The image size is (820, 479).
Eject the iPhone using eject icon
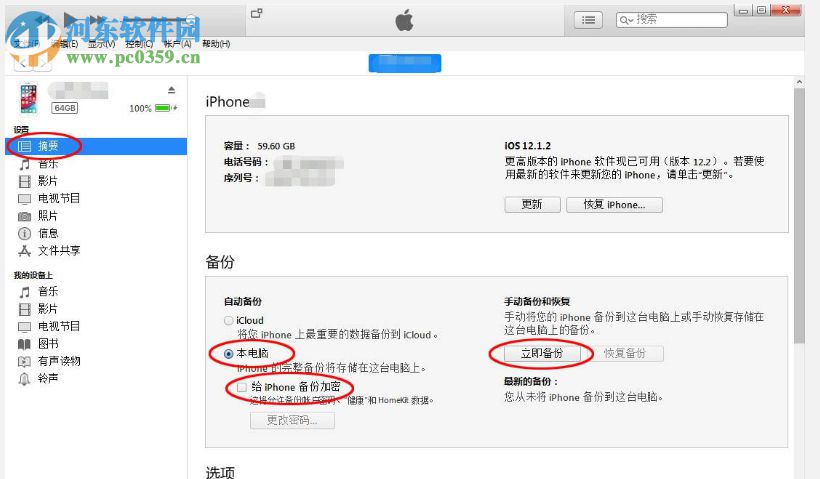click(x=172, y=90)
